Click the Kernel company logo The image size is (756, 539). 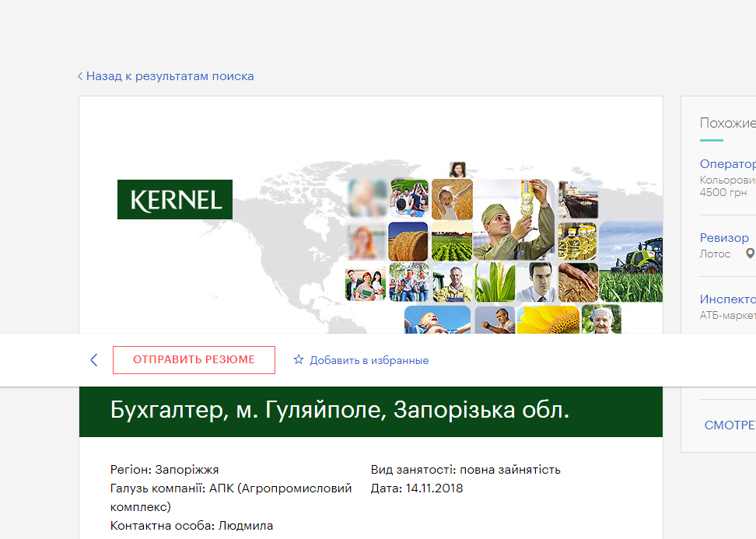174,199
